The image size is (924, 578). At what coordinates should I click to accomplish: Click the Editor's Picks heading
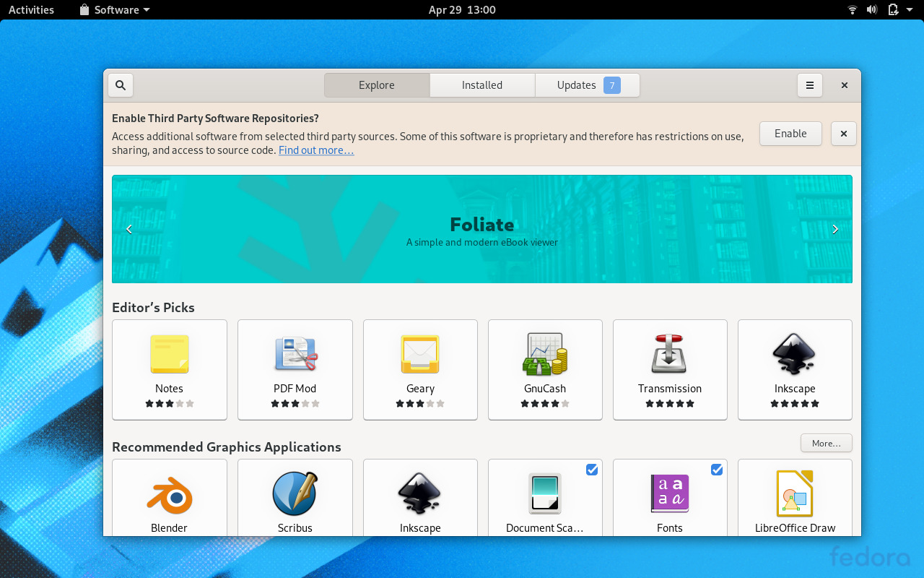click(153, 308)
